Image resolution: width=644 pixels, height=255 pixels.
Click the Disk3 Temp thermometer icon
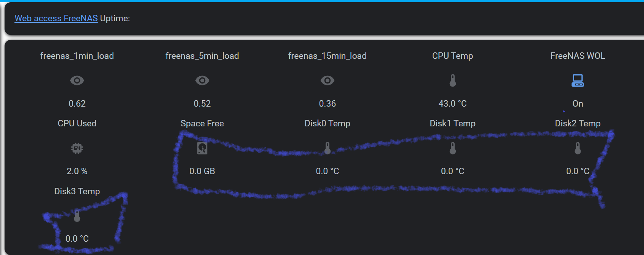tap(77, 216)
